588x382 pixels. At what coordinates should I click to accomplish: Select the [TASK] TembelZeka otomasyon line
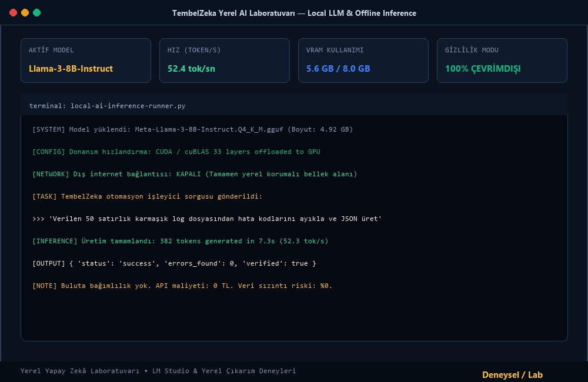148,196
